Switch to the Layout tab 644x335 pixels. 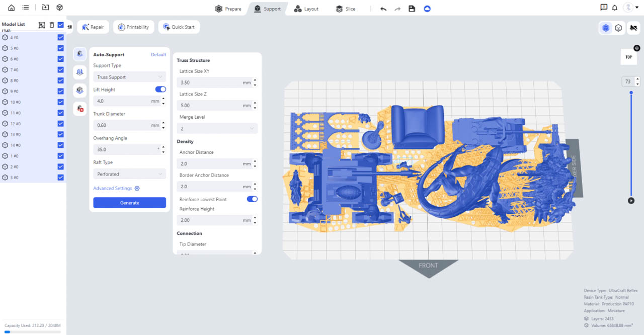(x=306, y=9)
